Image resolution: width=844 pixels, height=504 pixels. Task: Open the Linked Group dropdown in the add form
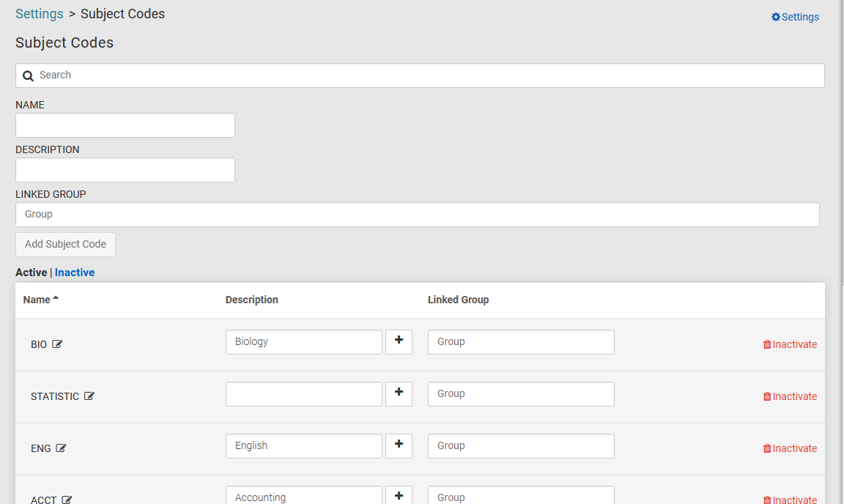tap(417, 215)
